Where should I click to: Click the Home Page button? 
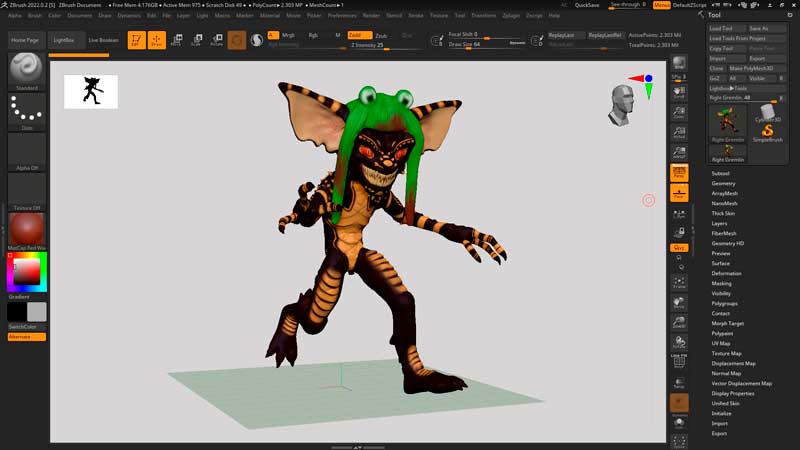(x=25, y=40)
